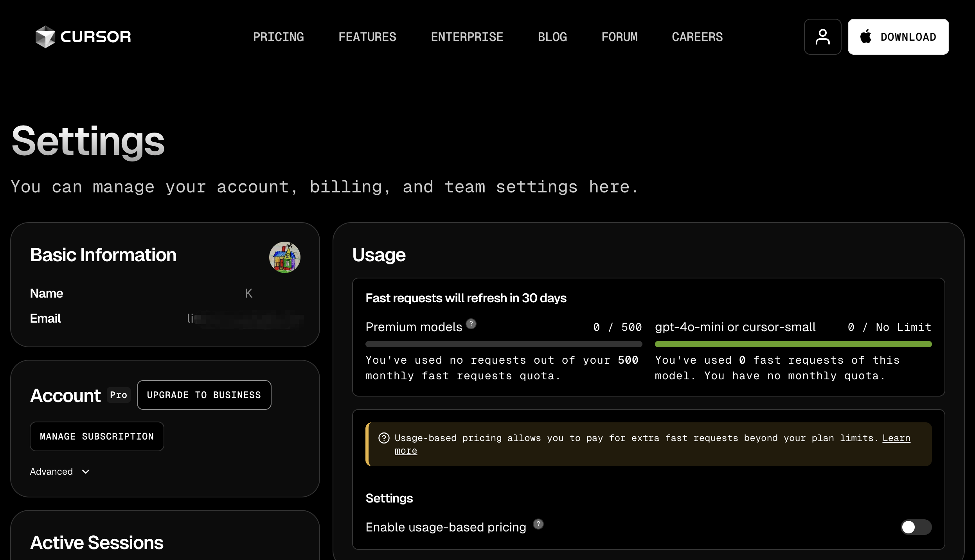Open the user account profile icon
This screenshot has height=560, width=975.
[x=822, y=37]
